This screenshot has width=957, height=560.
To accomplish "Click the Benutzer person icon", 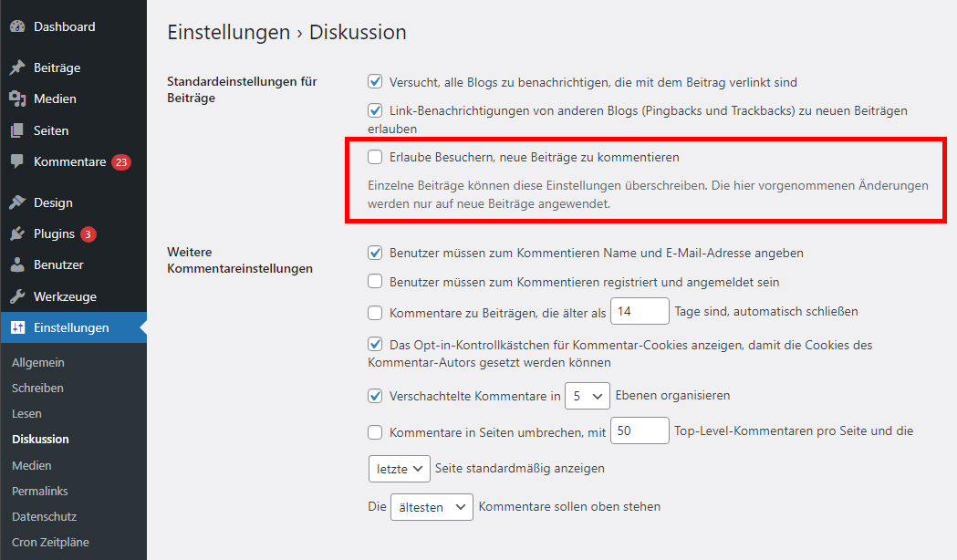I will coord(17,264).
